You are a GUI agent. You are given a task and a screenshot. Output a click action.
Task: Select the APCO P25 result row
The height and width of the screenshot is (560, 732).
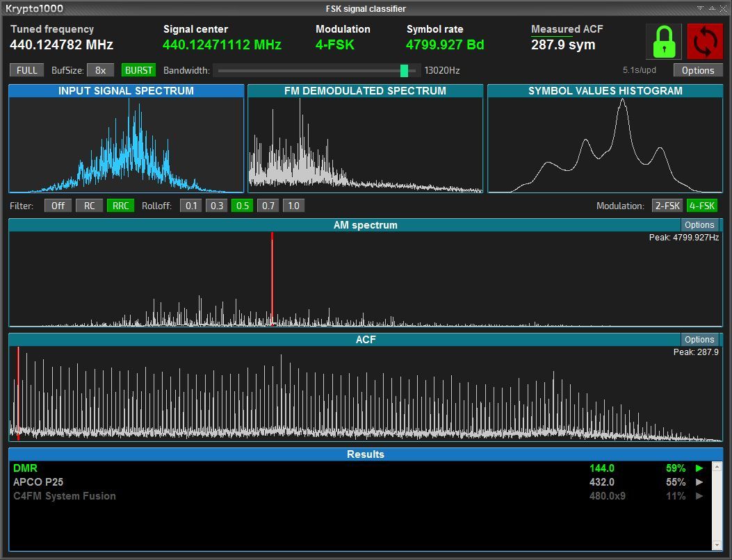pos(360,482)
